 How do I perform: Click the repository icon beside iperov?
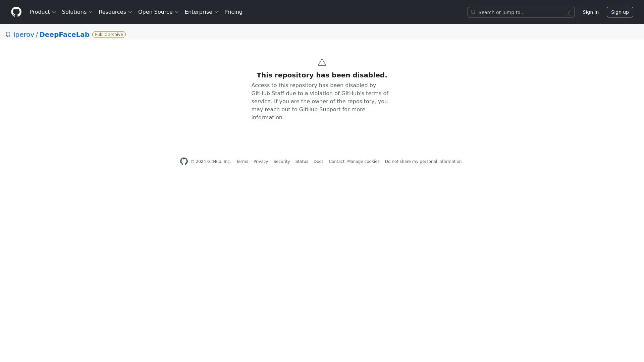pos(8,35)
